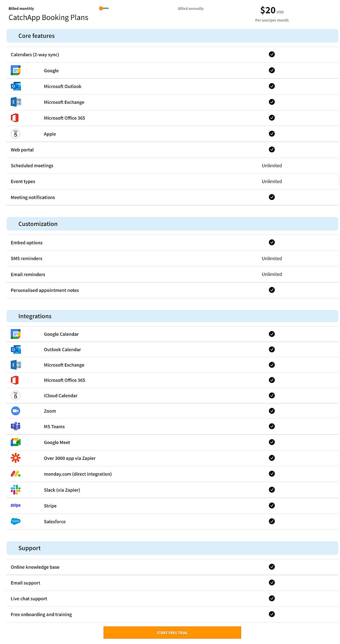Screen dimensions: 340x644
Task: Toggle the Web portal checkmark
Action: [x=272, y=149]
